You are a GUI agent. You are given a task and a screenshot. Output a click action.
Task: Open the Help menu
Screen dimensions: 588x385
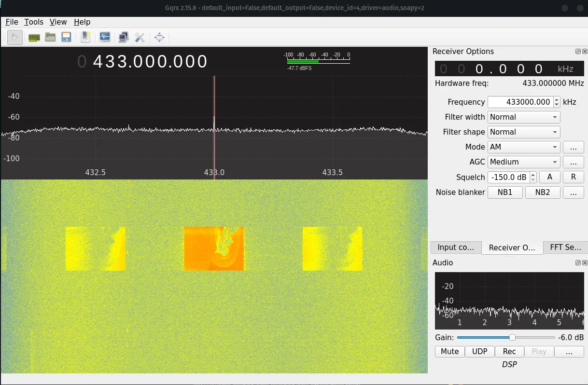(82, 22)
